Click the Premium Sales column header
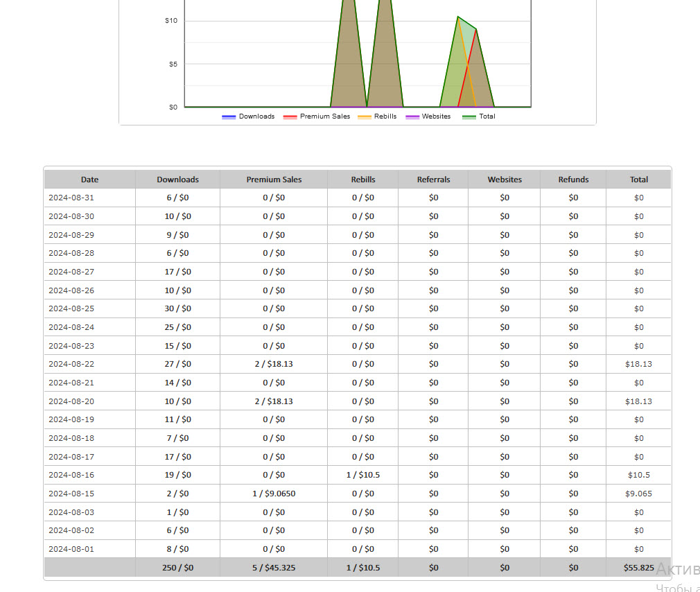 click(274, 180)
